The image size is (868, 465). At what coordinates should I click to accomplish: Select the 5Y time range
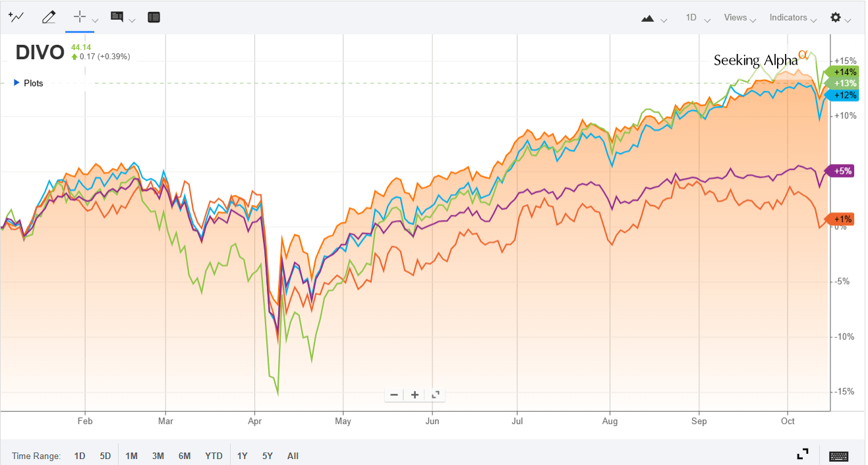coord(267,455)
